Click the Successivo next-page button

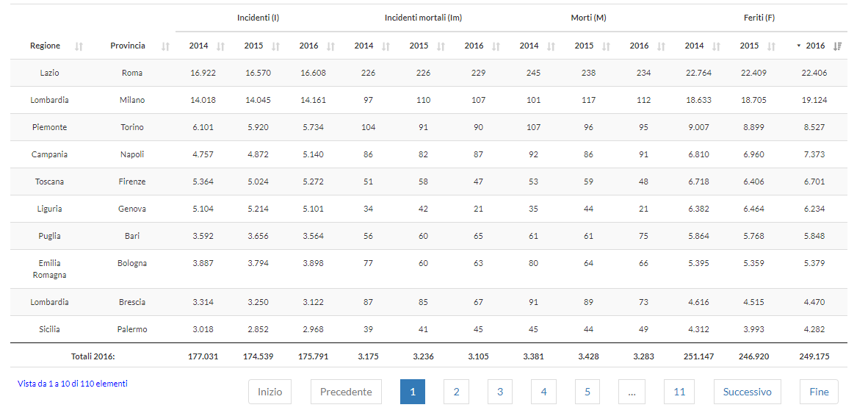click(x=748, y=392)
